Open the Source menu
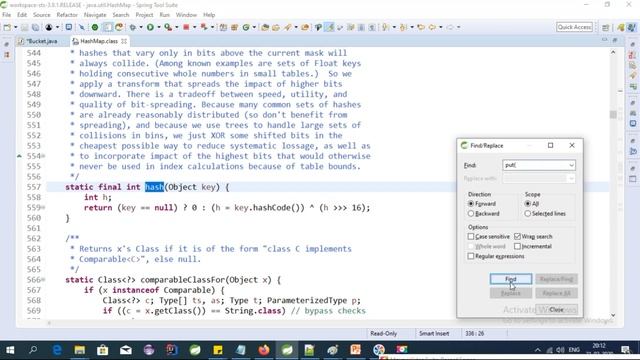Viewport: 640px width, 360px height. tap(42, 15)
